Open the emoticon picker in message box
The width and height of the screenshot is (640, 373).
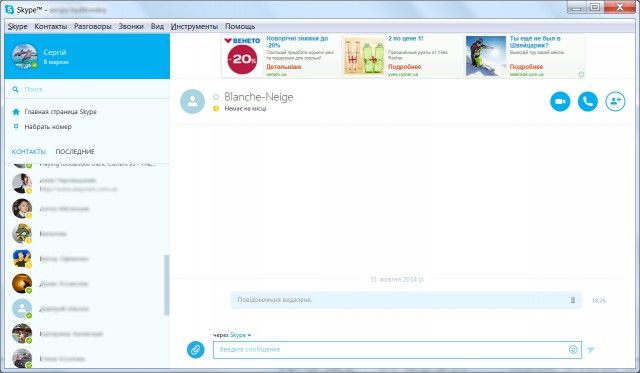click(x=573, y=349)
